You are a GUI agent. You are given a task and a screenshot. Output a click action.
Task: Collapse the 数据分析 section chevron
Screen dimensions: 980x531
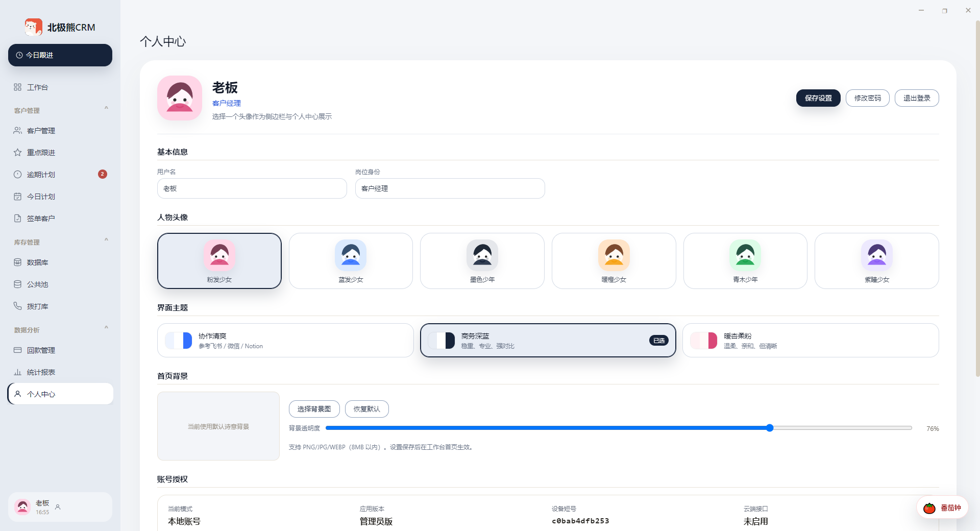point(106,327)
